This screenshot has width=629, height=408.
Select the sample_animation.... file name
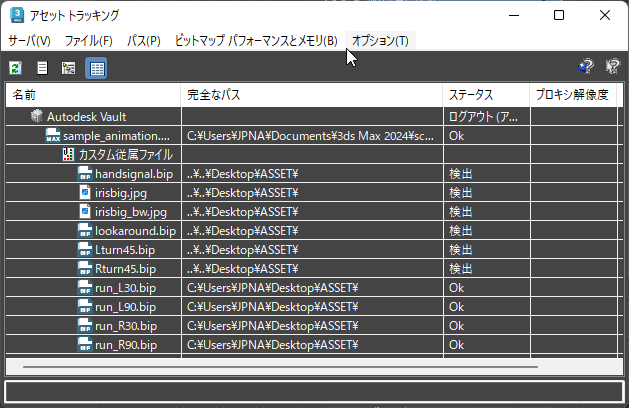tap(116, 136)
